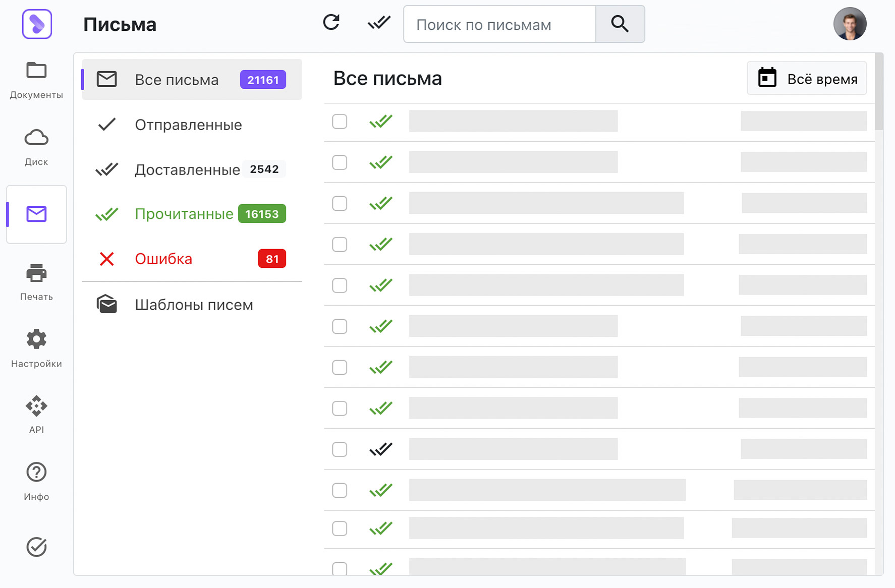Open Настройки gear settings

pyautogui.click(x=36, y=349)
